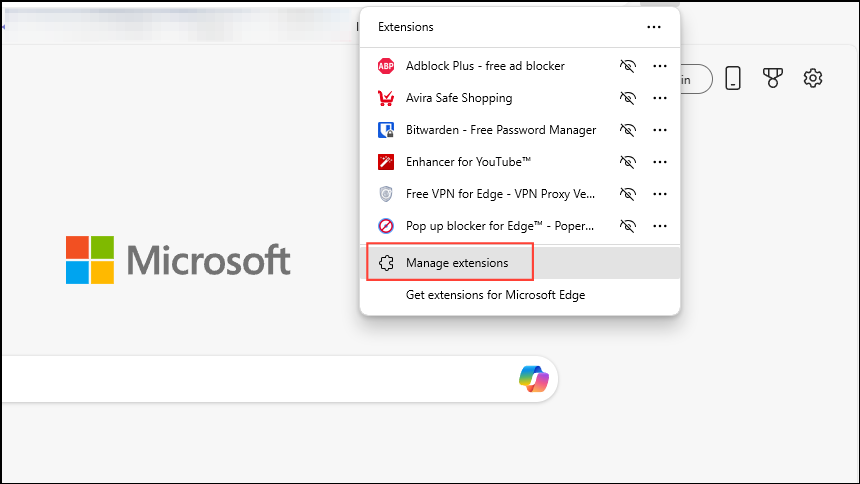Open more actions for Free VPN for Edge
Viewport: 860px width, 484px height.
coord(660,194)
